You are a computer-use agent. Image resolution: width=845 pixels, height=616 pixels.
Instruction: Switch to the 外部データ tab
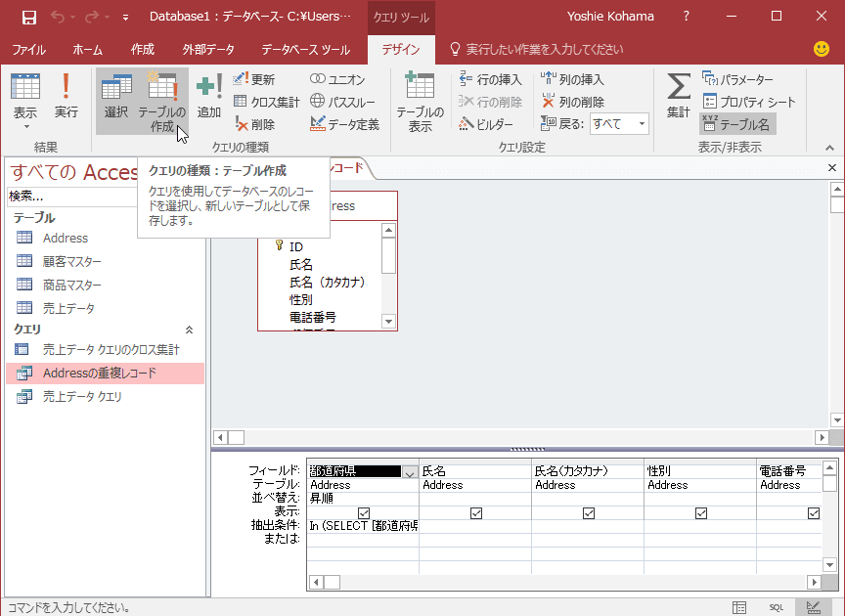point(208,50)
